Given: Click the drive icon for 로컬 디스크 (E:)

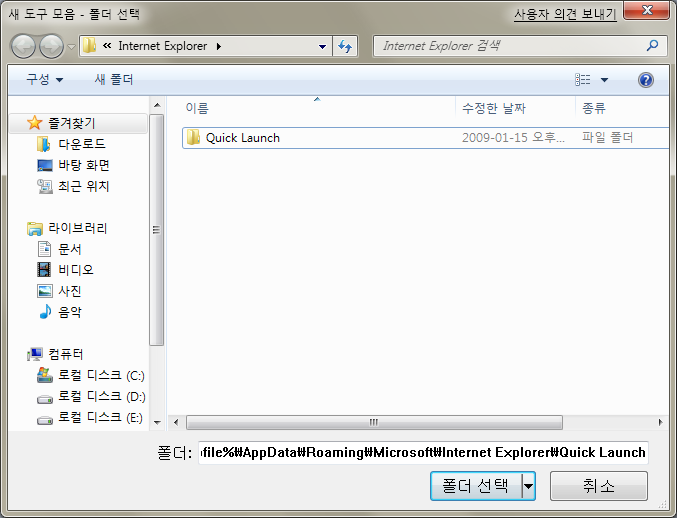Looking at the screenshot, I should (x=44, y=420).
